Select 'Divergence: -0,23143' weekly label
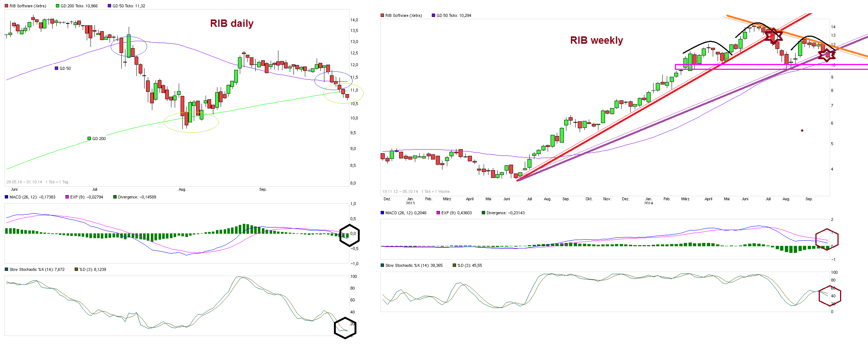 506,213
